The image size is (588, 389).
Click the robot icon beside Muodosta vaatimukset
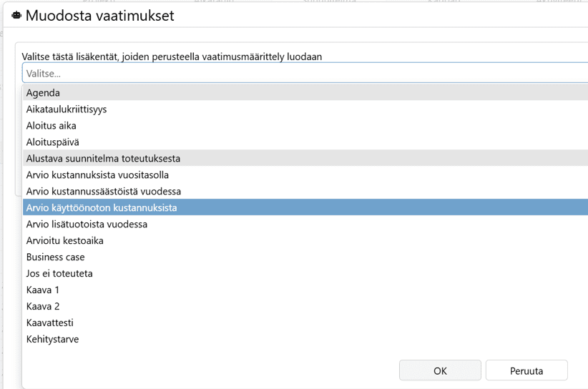[x=16, y=15]
